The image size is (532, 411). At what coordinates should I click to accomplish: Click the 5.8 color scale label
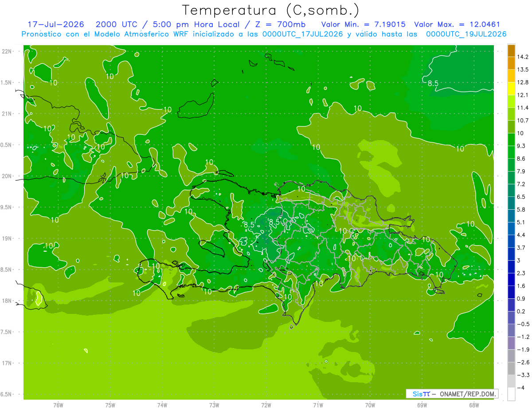click(521, 209)
